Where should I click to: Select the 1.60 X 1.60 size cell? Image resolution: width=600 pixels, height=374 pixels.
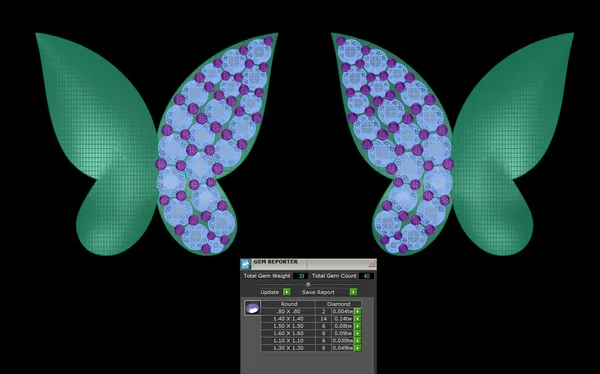[288, 333]
